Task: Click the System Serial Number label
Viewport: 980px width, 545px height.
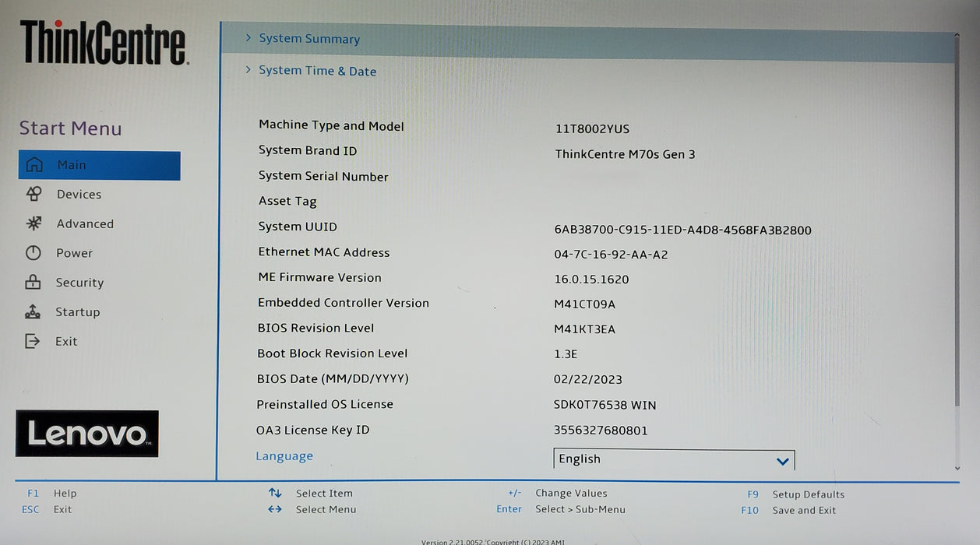Action: pyautogui.click(x=323, y=177)
